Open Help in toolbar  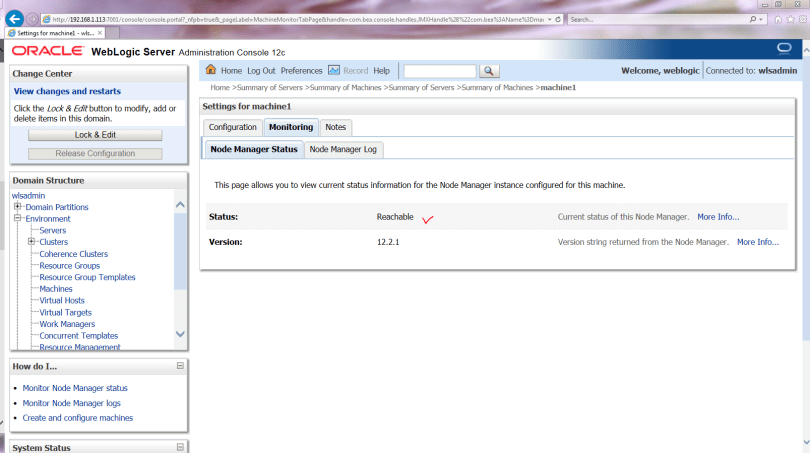[381, 71]
